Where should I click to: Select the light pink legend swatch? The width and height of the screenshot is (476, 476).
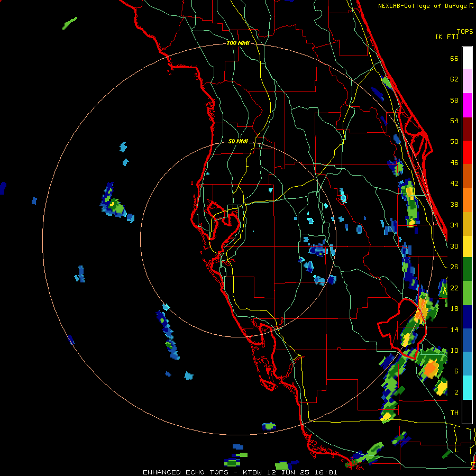(x=467, y=81)
